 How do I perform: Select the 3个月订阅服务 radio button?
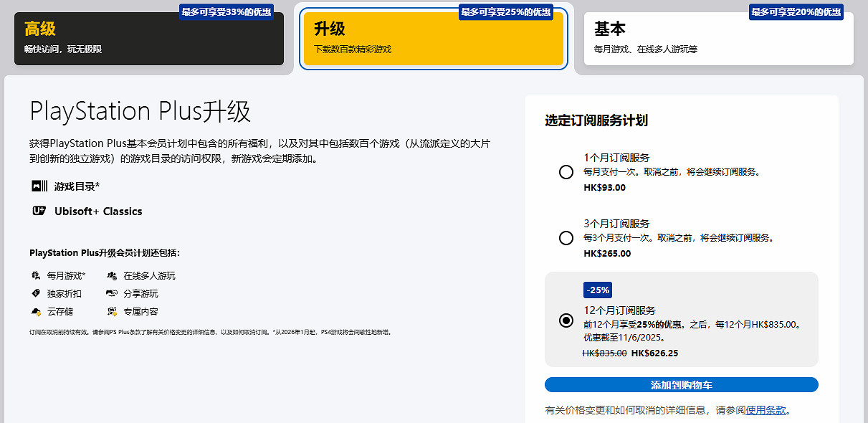tap(566, 237)
